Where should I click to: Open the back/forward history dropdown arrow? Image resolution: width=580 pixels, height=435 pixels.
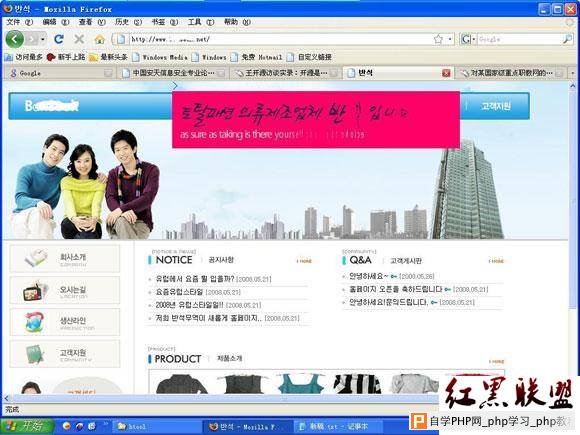coord(43,39)
